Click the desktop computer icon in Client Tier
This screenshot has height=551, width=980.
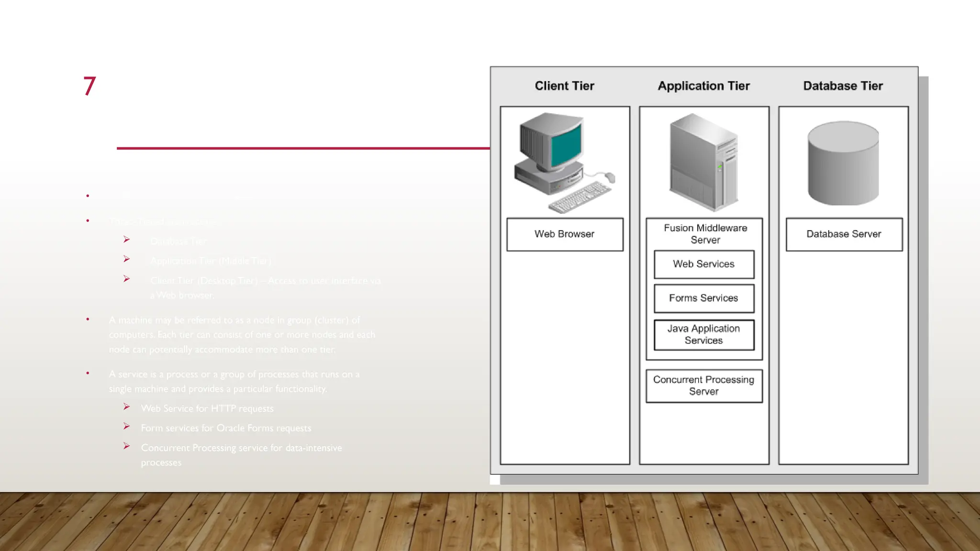tap(565, 163)
